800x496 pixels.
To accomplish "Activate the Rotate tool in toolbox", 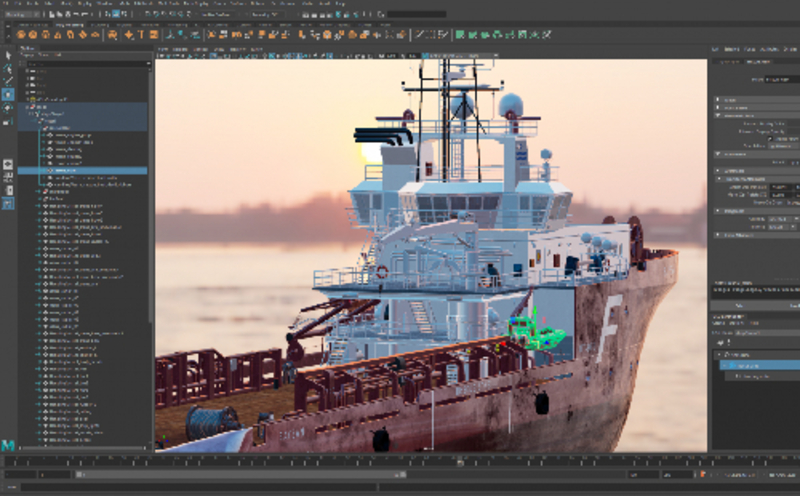I will point(8,108).
